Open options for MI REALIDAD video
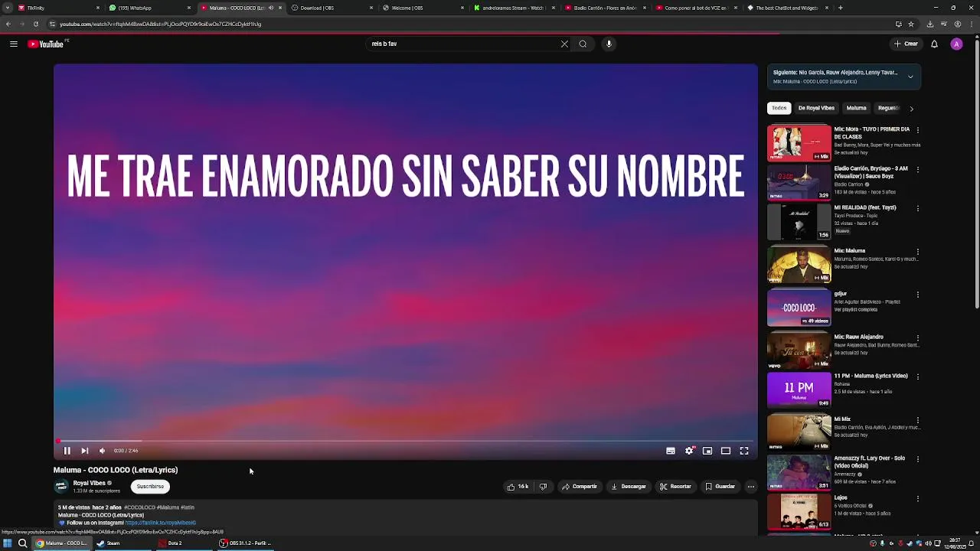Image resolution: width=980 pixels, height=551 pixels. tap(918, 208)
